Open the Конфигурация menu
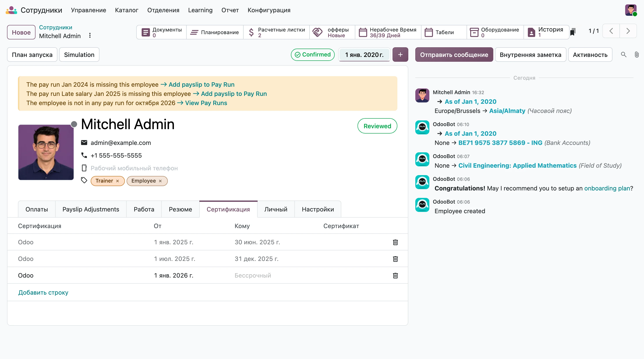 [x=269, y=10]
